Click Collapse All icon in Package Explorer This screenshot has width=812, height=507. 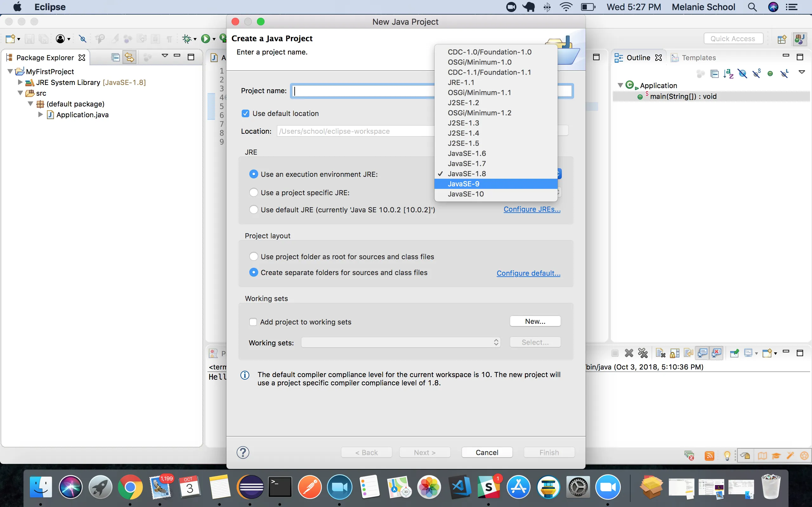[115, 58]
